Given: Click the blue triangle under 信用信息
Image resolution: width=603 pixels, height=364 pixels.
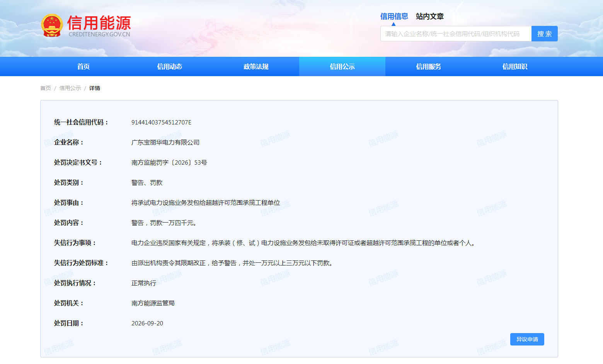Looking at the screenshot, I should 393,24.
